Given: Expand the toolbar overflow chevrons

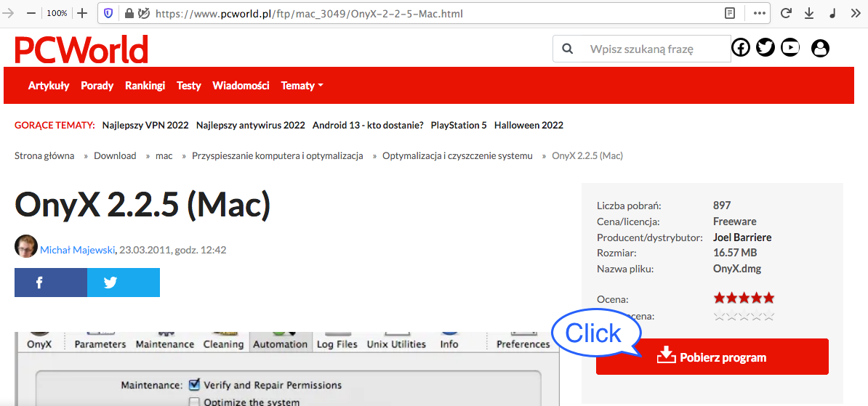Looking at the screenshot, I should [x=855, y=13].
